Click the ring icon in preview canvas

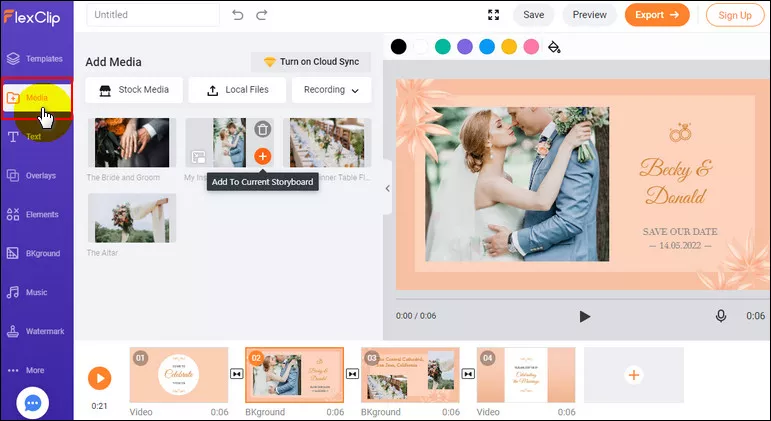click(680, 133)
